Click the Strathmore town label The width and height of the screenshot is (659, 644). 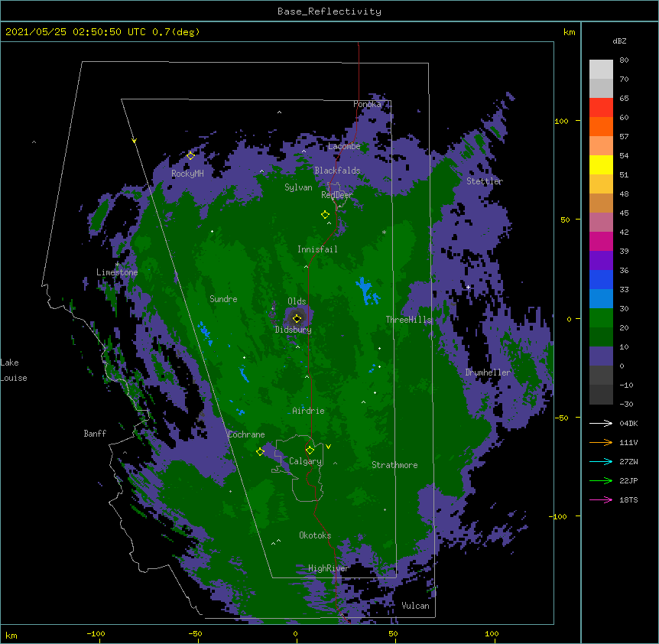coord(394,465)
